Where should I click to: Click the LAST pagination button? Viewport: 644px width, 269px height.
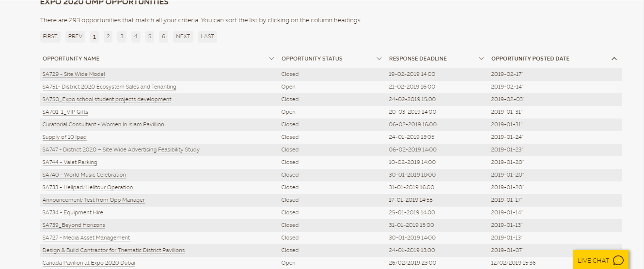click(x=207, y=36)
